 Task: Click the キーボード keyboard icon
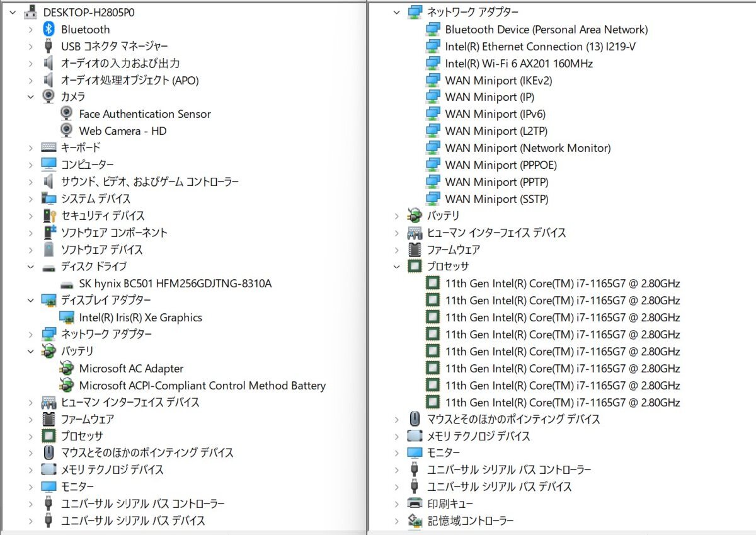tap(49, 147)
